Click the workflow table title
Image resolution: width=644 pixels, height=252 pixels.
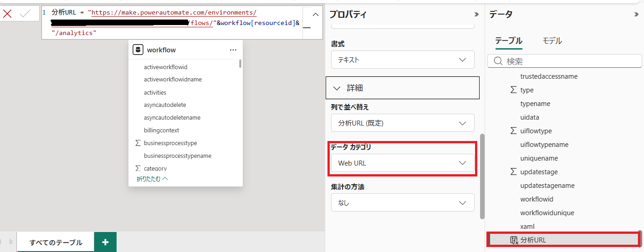point(161,50)
